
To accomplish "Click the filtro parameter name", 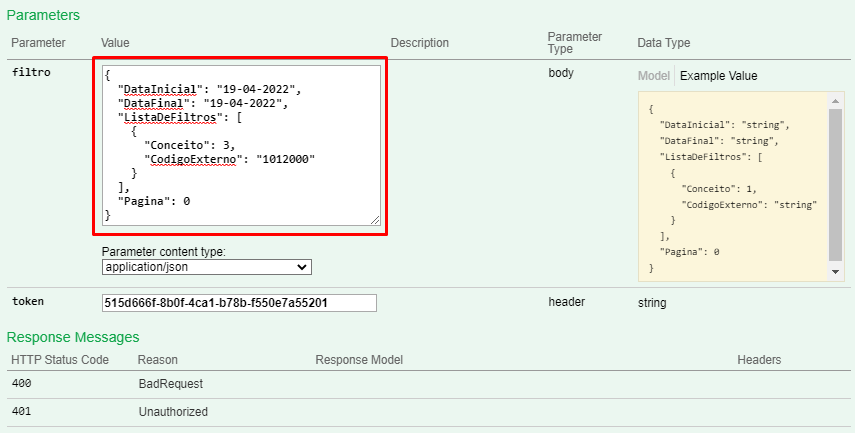I will 31,73.
